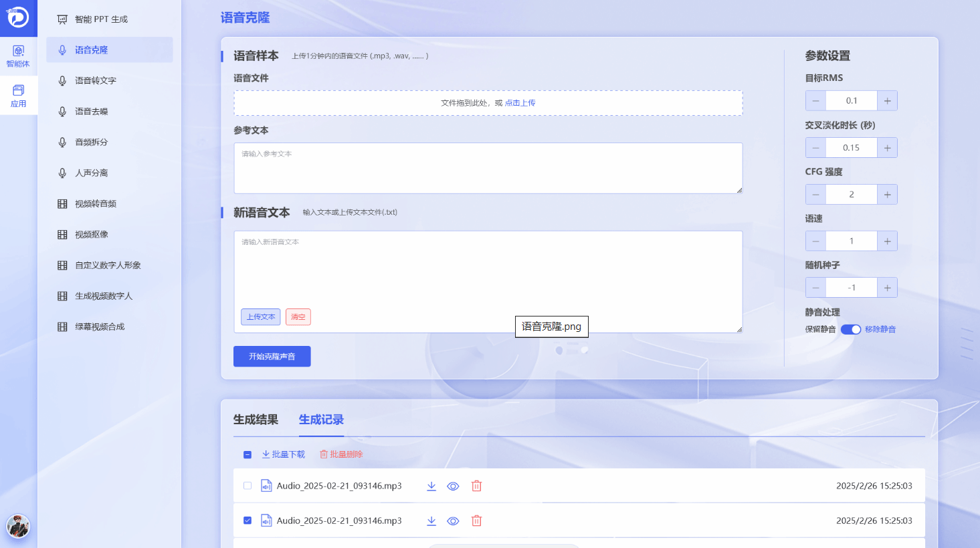Open 智能 PPT 生成 from the sidebar
Viewport: 980px width, 548px height.
[x=110, y=19]
